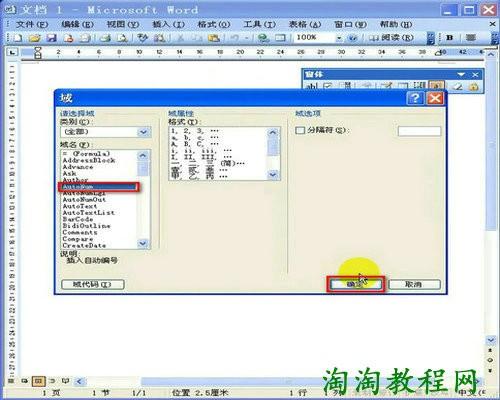Click the scroll-up arrow of field names list
The image size is (500, 400).
(143, 156)
